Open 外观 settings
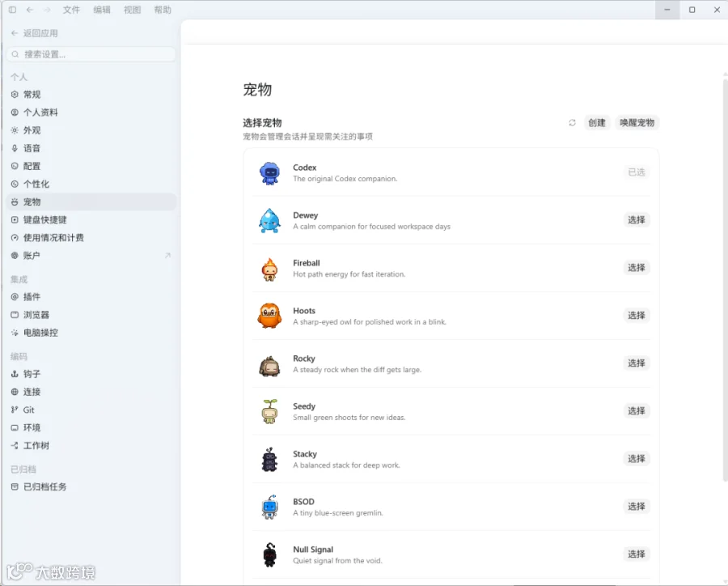This screenshot has width=728, height=586. (91, 130)
